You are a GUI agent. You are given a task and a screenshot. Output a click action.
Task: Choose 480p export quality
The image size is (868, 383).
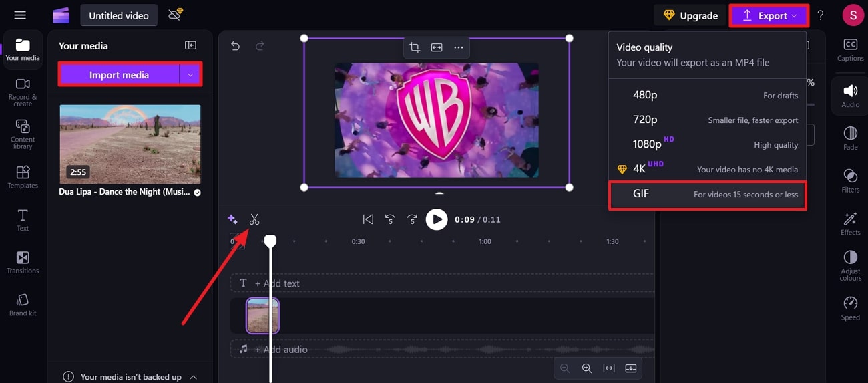click(708, 95)
